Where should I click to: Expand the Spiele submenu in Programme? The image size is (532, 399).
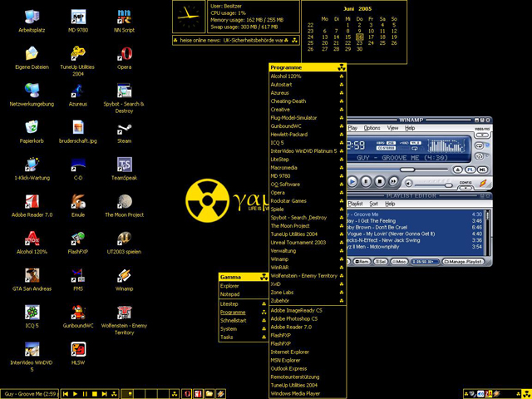[308, 209]
